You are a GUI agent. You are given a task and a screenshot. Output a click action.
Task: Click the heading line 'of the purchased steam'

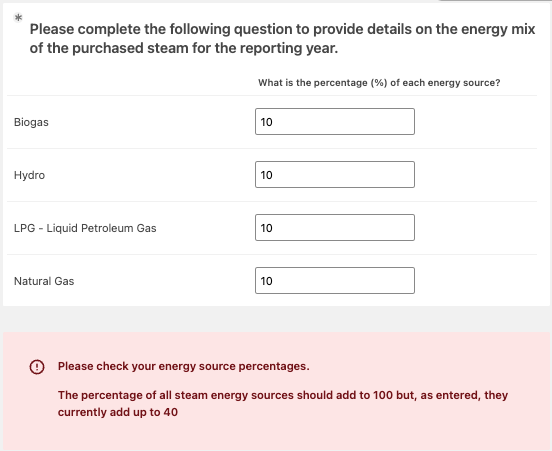pyautogui.click(x=184, y=48)
